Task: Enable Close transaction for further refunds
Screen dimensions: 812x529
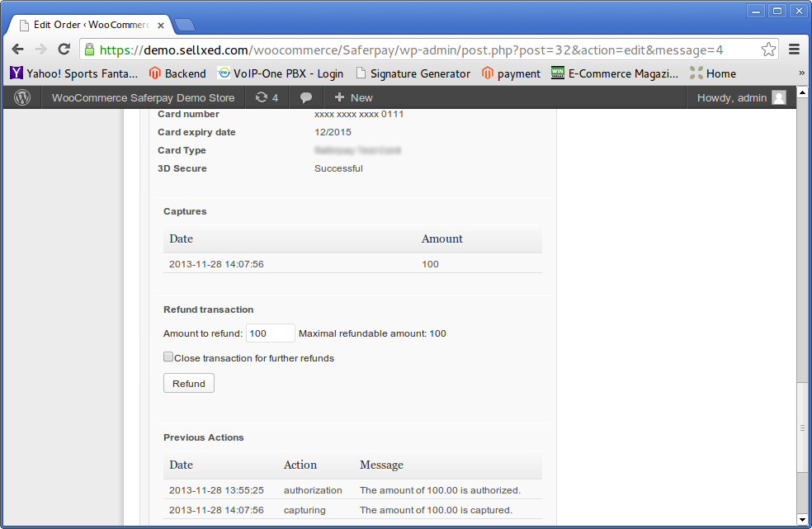Action: point(168,357)
